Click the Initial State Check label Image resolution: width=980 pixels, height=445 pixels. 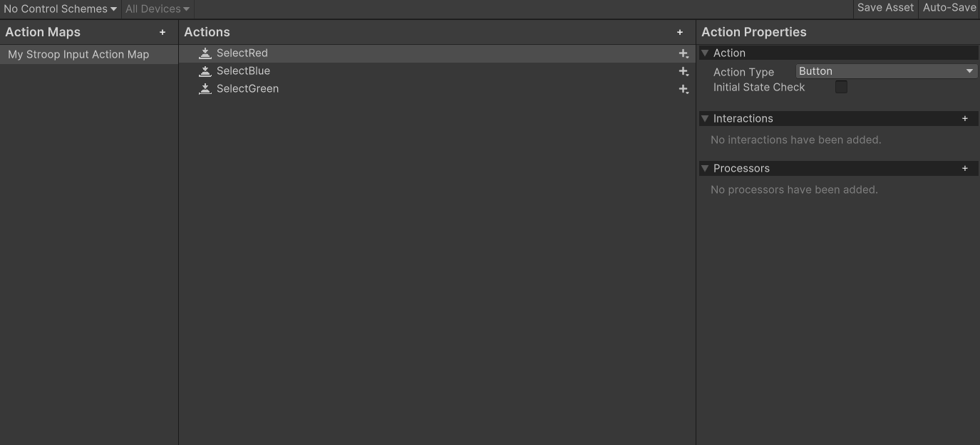[759, 87]
